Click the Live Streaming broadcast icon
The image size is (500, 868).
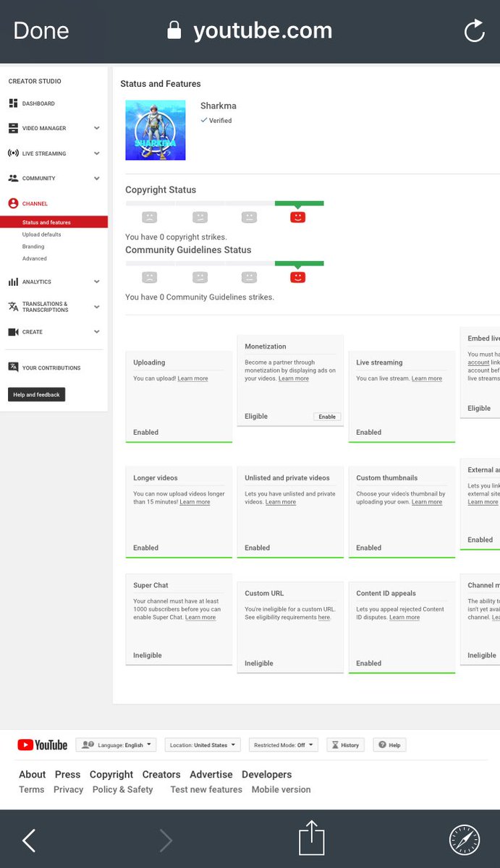coord(13,153)
